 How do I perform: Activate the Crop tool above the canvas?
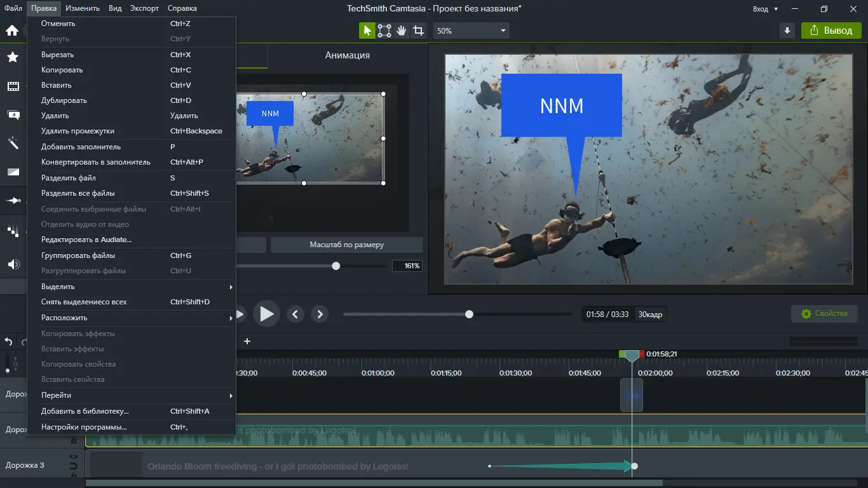[x=418, y=30]
